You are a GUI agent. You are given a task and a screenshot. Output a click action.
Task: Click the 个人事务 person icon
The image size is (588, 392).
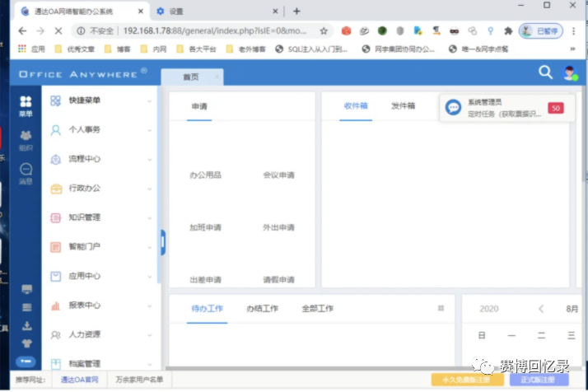[x=55, y=130]
